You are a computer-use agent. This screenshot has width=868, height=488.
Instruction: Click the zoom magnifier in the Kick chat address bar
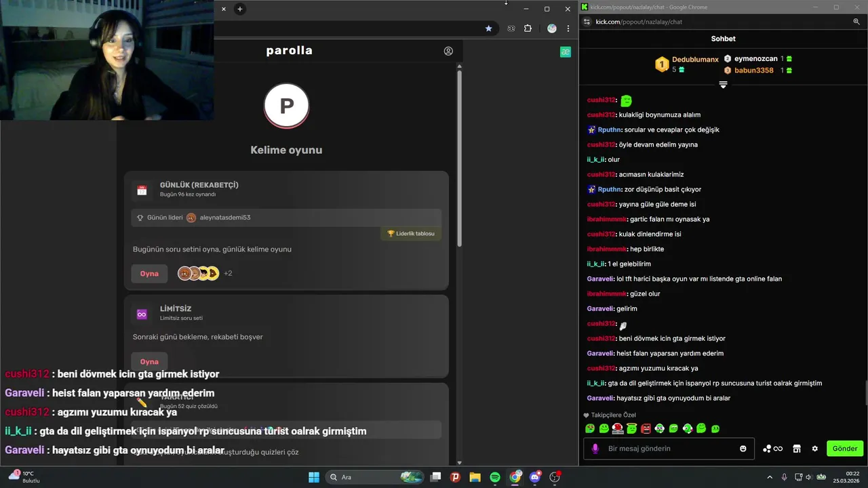856,22
